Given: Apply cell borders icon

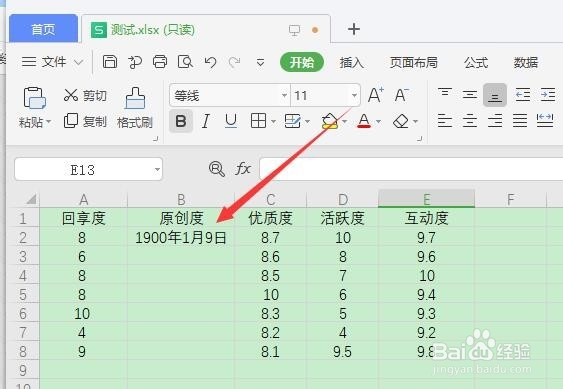Looking at the screenshot, I should click(258, 121).
